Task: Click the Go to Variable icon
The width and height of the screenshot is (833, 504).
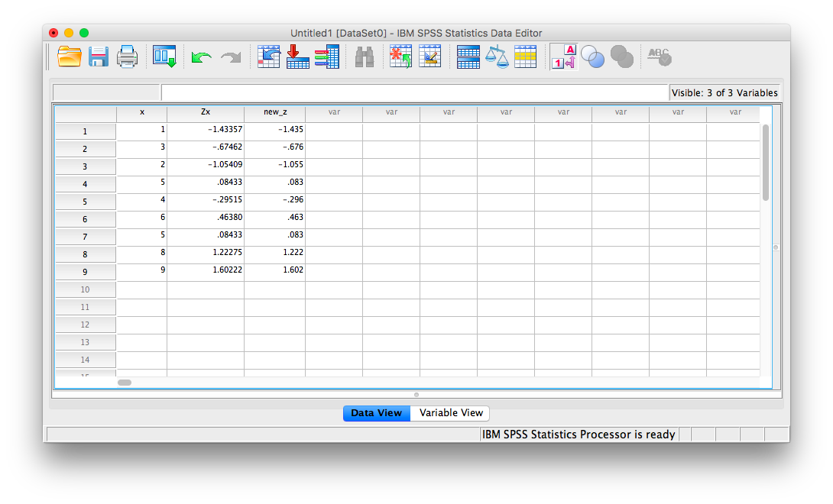Action: [x=298, y=57]
